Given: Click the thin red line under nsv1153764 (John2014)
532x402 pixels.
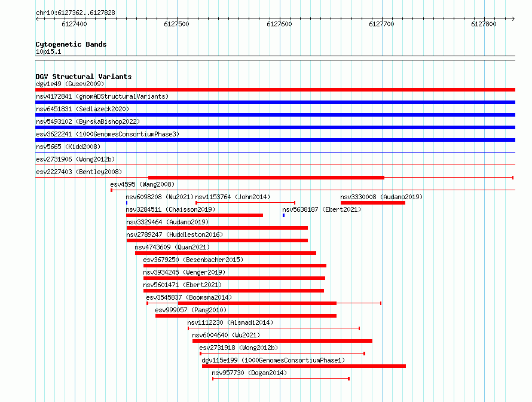Looking at the screenshot, I should pyautogui.click(x=245, y=203).
